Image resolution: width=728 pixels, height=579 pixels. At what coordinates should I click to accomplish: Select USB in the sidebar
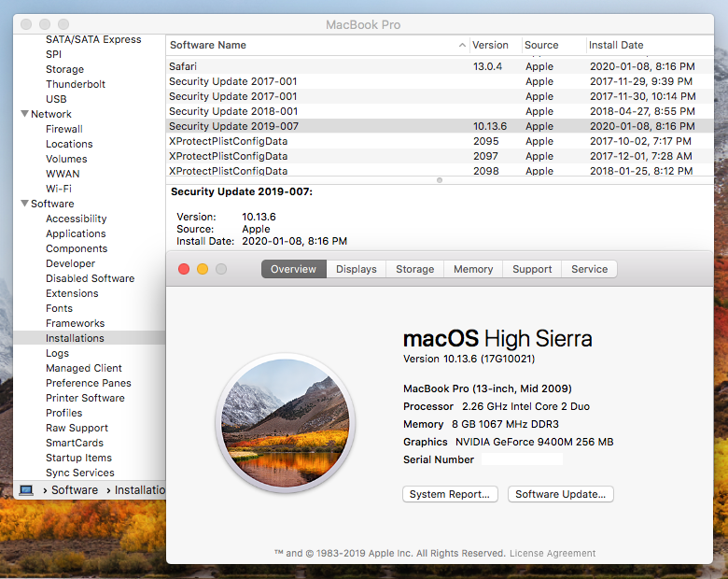(56, 99)
